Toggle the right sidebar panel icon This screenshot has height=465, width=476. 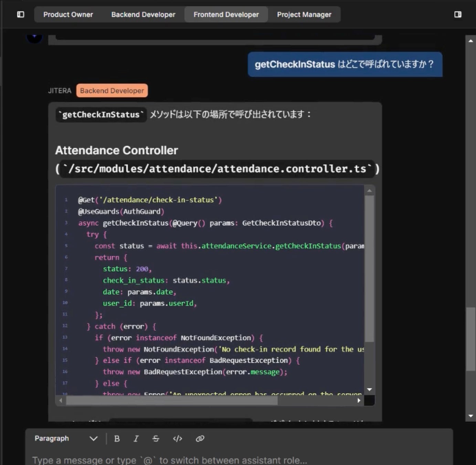click(457, 14)
